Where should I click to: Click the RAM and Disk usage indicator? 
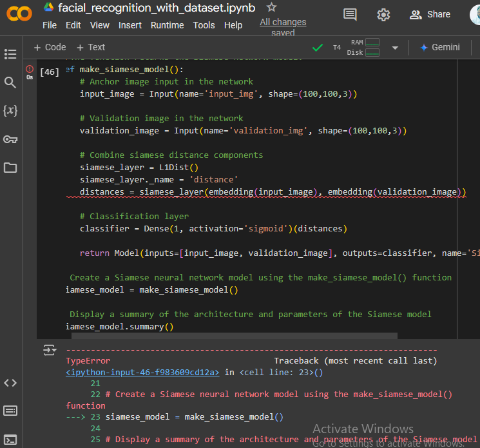click(x=363, y=47)
